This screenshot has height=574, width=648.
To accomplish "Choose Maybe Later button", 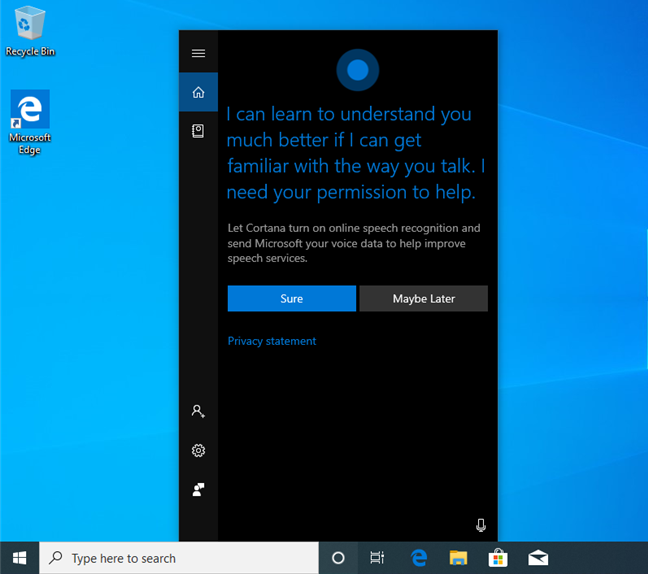I will pyautogui.click(x=424, y=298).
